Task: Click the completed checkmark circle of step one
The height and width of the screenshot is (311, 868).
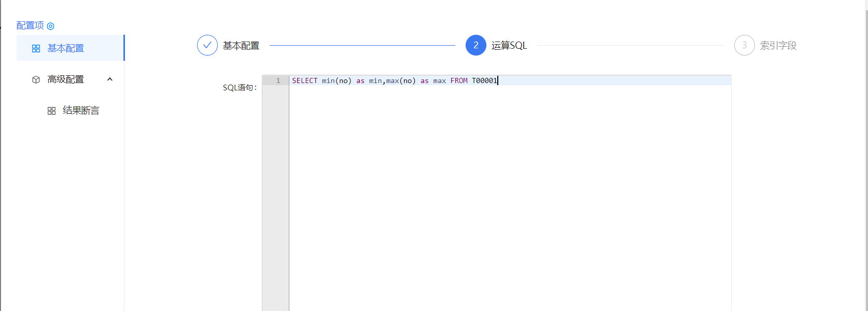Action: click(x=207, y=45)
